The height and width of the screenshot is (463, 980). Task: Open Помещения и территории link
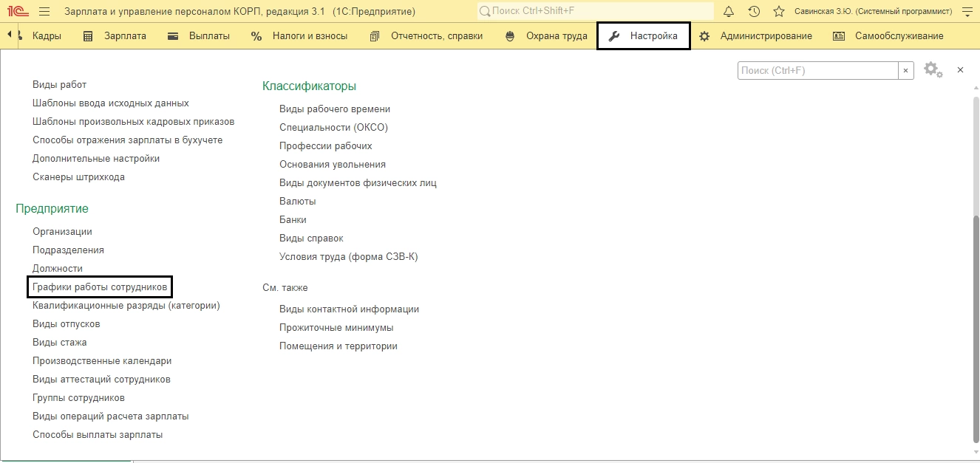[x=338, y=346]
